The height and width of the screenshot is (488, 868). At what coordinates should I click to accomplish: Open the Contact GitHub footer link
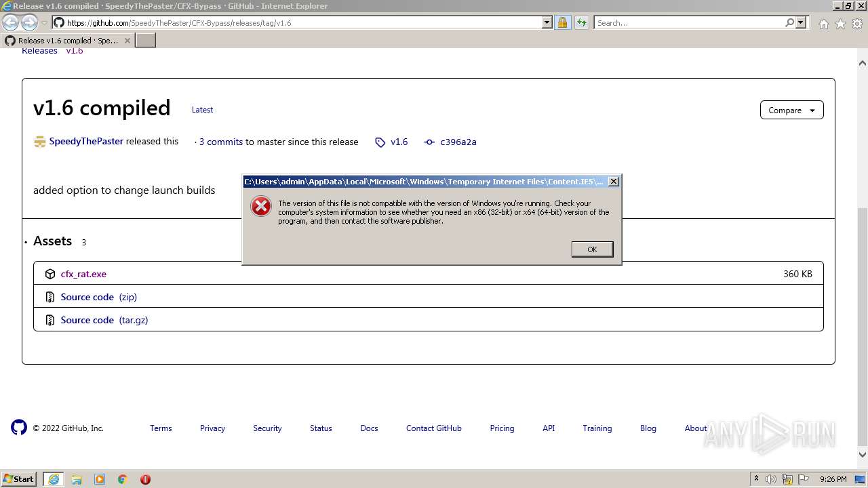[x=434, y=428]
